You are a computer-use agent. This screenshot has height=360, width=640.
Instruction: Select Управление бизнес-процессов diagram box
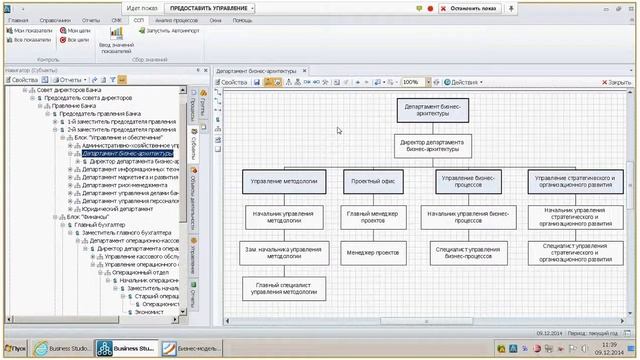468,182
